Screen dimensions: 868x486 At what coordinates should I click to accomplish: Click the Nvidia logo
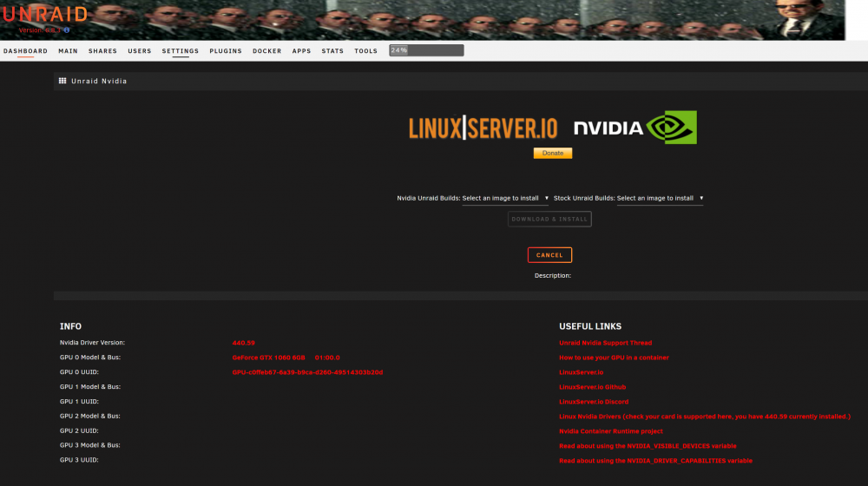click(x=635, y=128)
